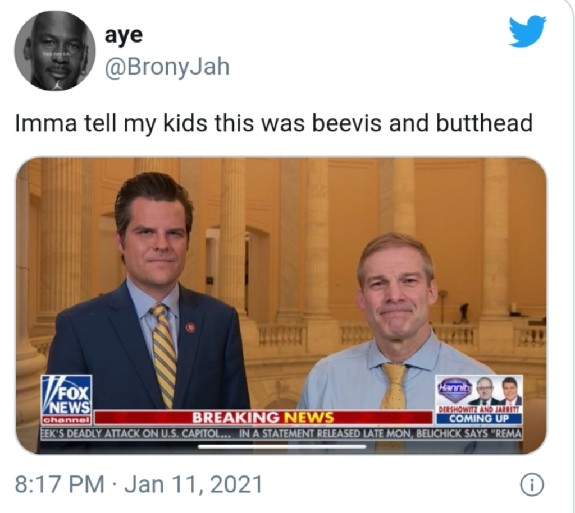575x513 pixels.
Task: Click the Fox News channel logo
Action: pos(66,400)
